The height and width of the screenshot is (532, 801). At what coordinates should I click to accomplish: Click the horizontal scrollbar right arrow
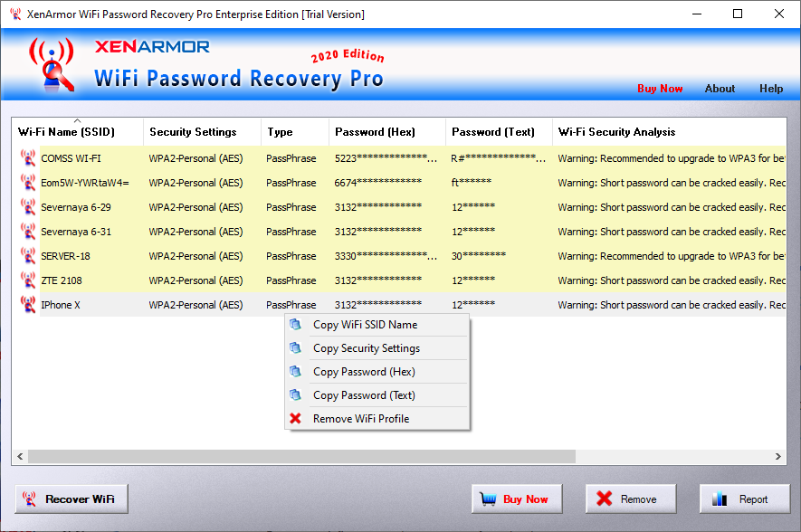(x=778, y=456)
